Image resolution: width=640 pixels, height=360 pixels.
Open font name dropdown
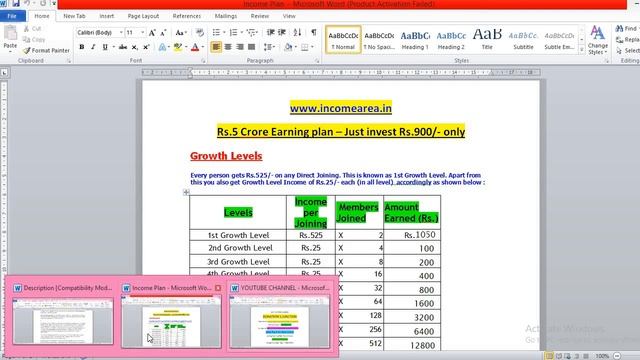(x=121, y=33)
